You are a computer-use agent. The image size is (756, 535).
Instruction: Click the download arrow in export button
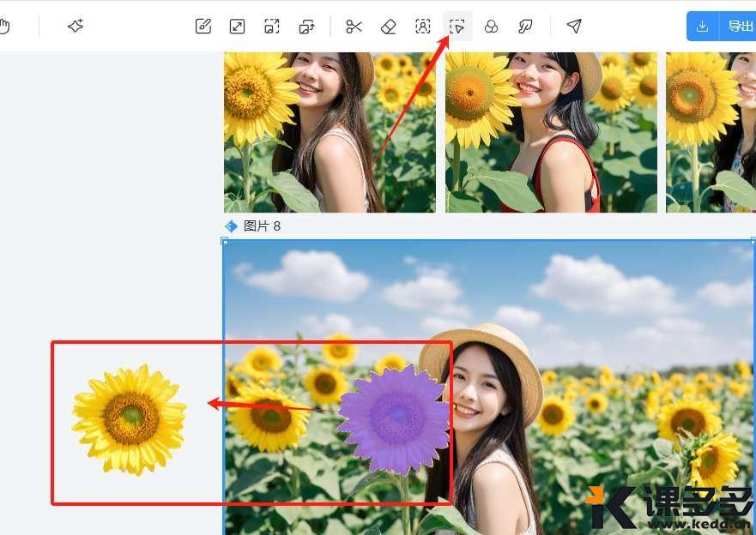(x=702, y=27)
